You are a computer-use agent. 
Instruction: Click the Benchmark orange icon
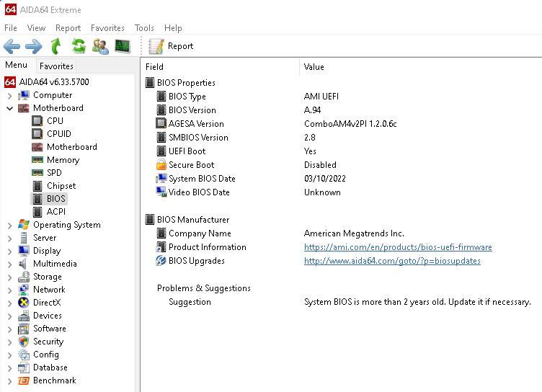[x=24, y=380]
